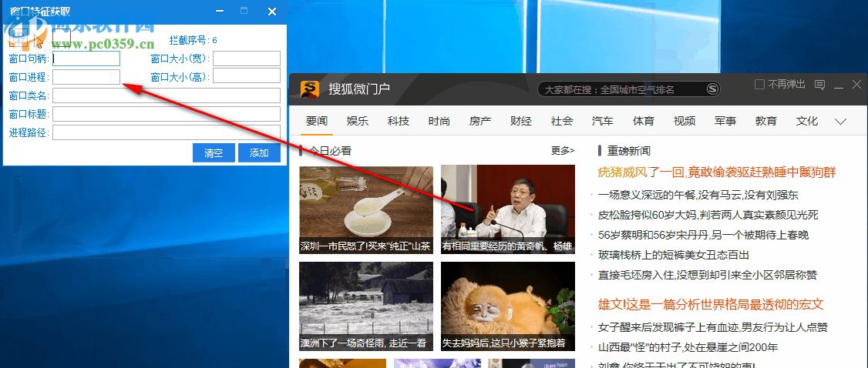This screenshot has width=868, height=368.
Task: Open article 女子醒来后发现裤子上有血迹
Action: pos(712,327)
